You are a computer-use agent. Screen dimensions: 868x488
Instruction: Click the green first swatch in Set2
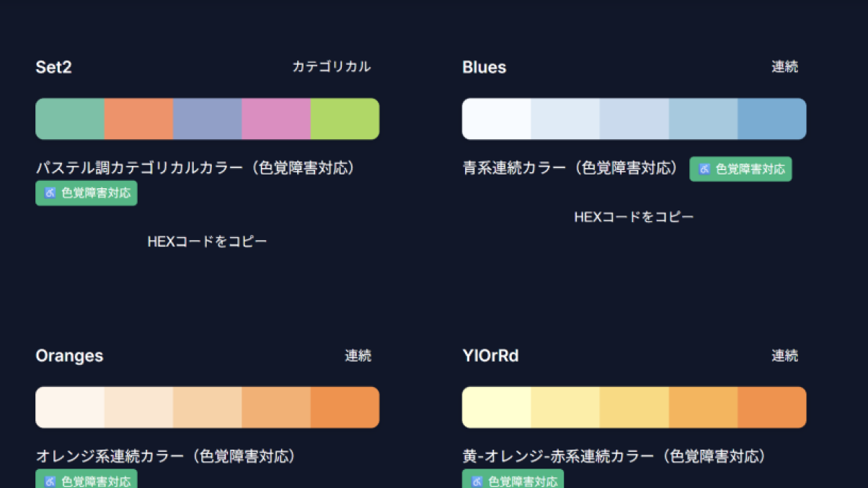coord(70,119)
